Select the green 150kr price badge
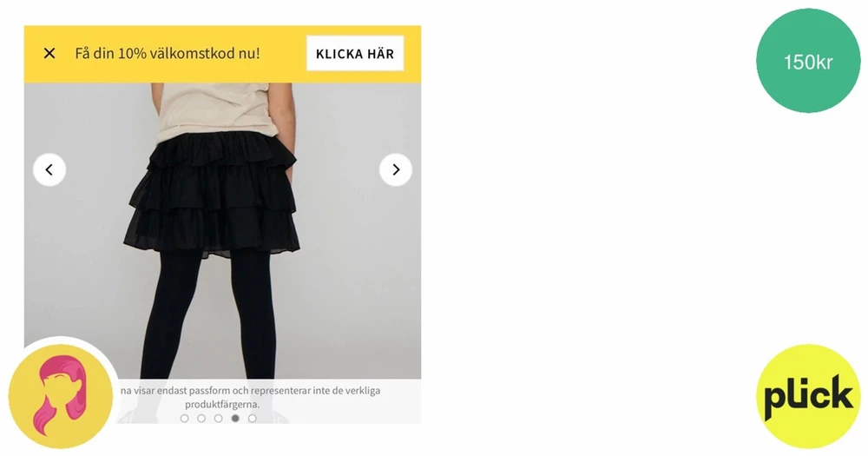The height and width of the screenshot is (456, 868). tap(808, 61)
